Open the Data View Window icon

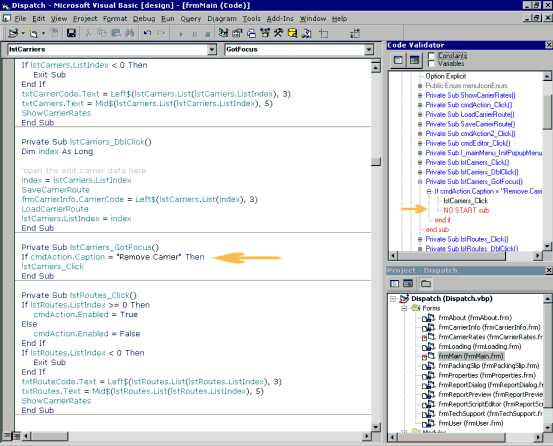pos(292,33)
